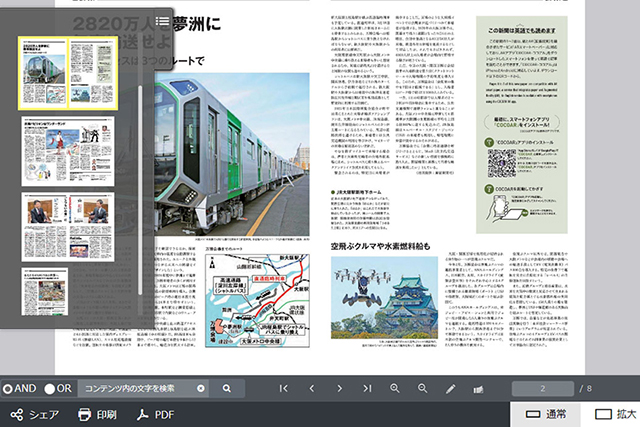Run search with magnifier icon

pos(227,388)
